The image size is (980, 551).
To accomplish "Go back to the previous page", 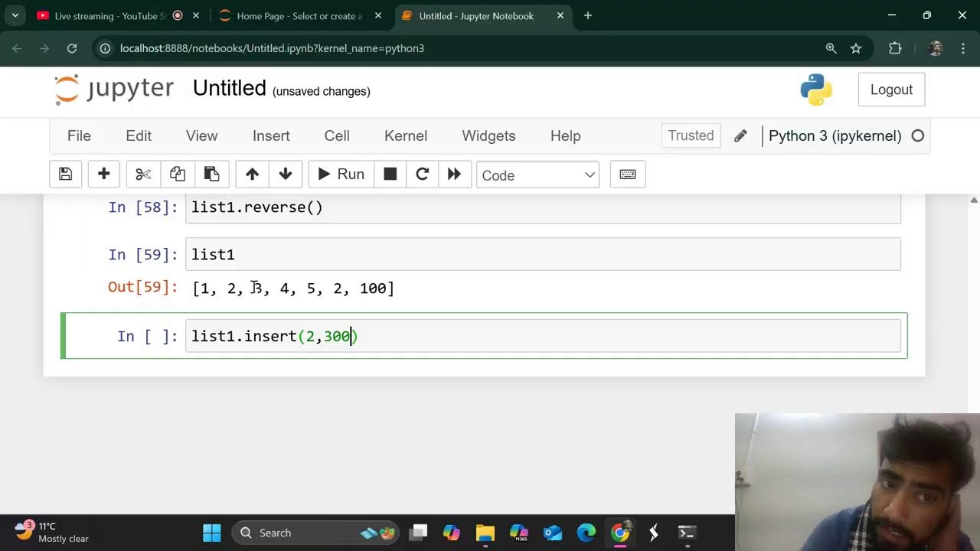I will tap(17, 48).
